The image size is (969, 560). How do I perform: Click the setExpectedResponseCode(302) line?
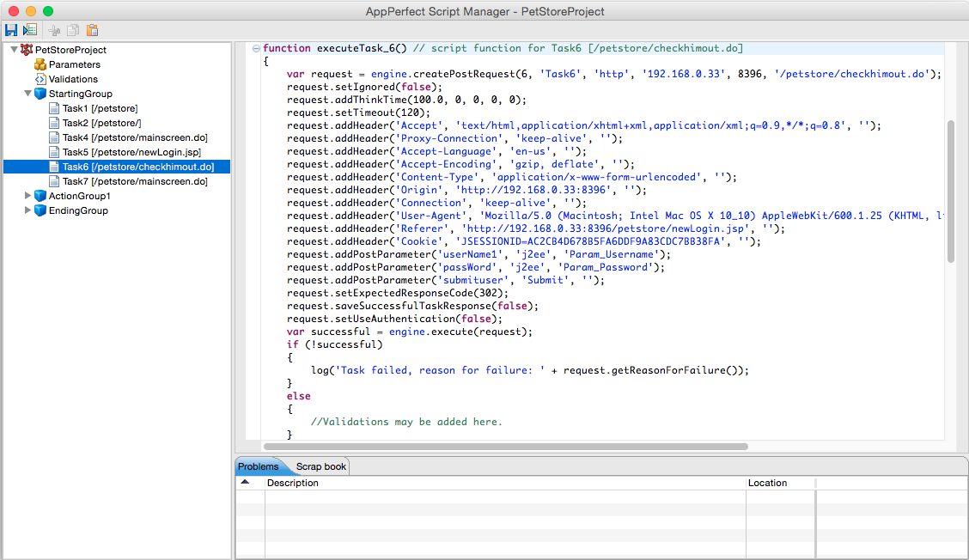pyautogui.click(x=398, y=293)
